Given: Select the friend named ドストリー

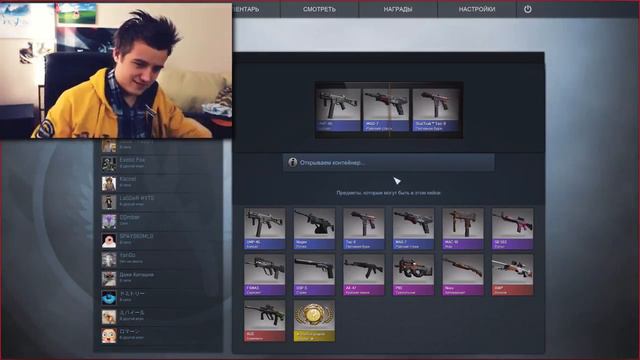Looking at the screenshot, I should coord(159,298).
